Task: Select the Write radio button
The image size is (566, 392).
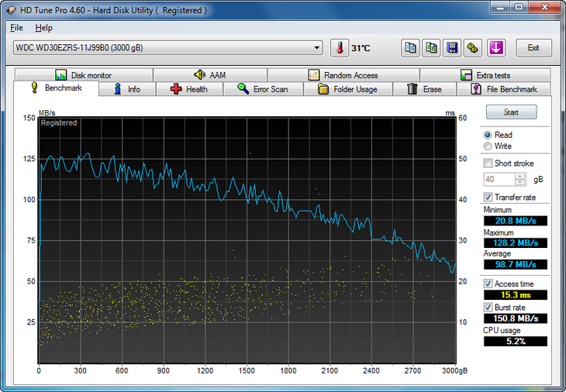Action: (488, 146)
